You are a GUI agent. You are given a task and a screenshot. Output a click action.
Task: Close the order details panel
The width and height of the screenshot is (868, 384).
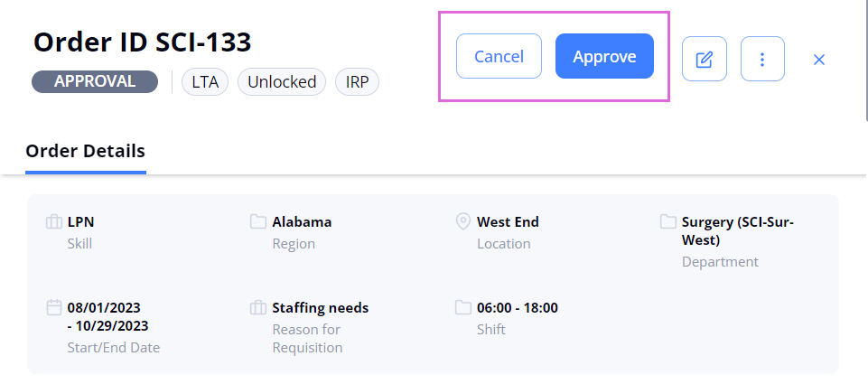819,60
